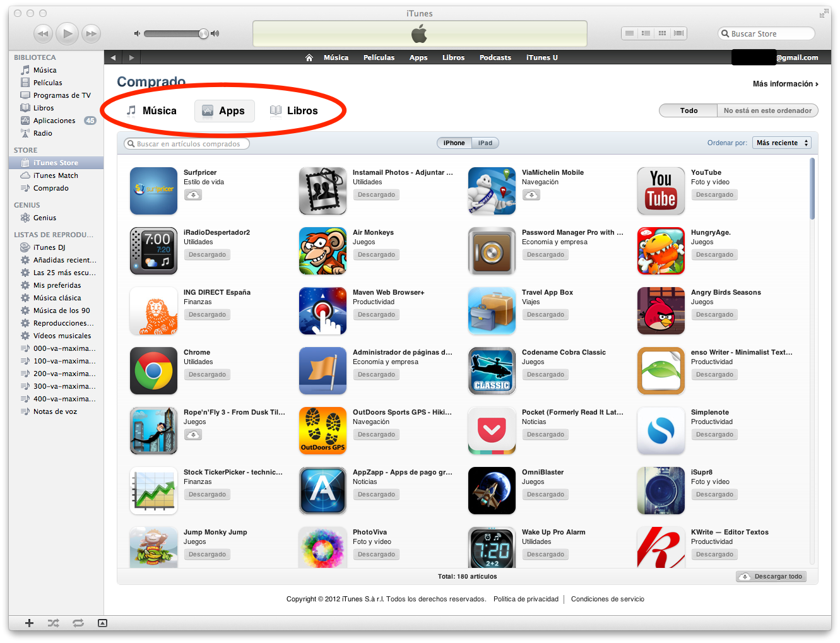The width and height of the screenshot is (840, 643).
Task: Click the Home icon in store navigation
Action: click(x=309, y=57)
